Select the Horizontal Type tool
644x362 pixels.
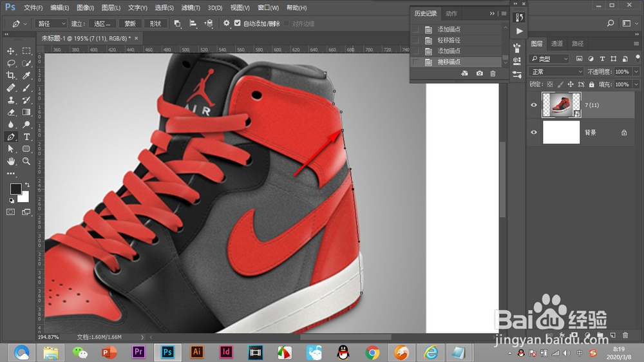pyautogui.click(x=26, y=137)
